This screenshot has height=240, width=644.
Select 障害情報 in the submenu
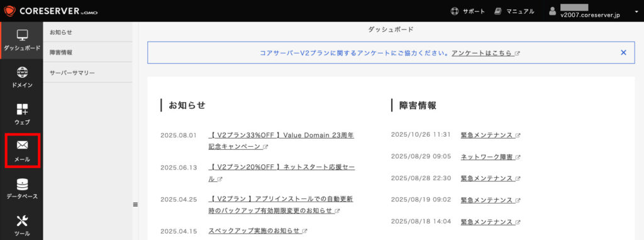(x=87, y=52)
